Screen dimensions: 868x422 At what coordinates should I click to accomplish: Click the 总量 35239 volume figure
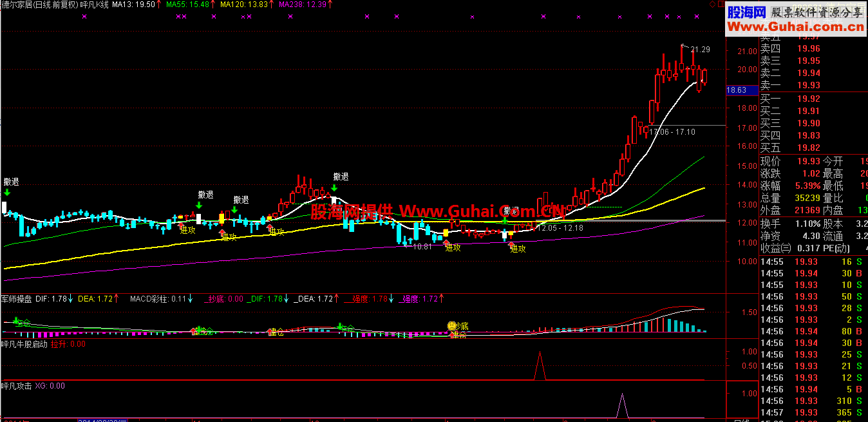tap(806, 198)
